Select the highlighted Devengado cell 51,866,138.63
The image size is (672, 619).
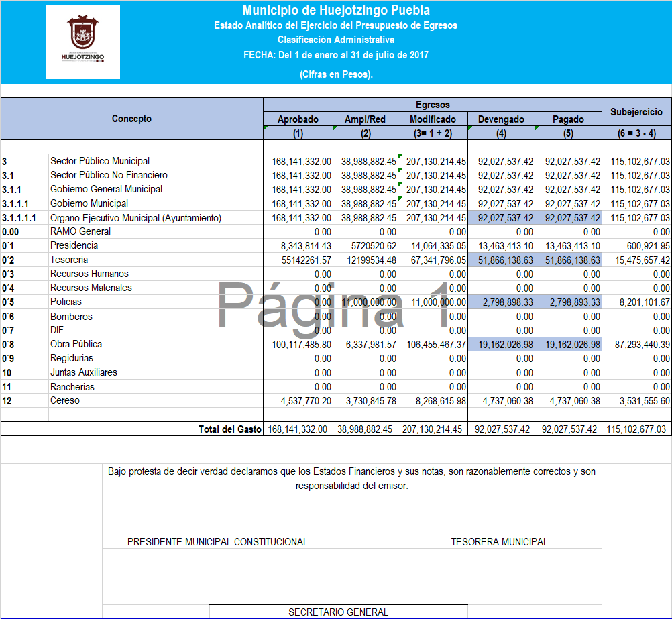502,260
